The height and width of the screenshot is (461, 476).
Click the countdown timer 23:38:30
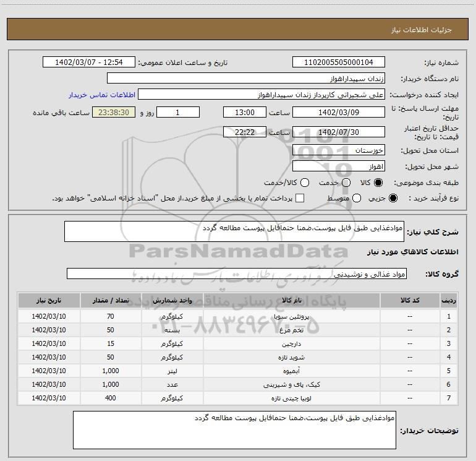pyautogui.click(x=114, y=112)
